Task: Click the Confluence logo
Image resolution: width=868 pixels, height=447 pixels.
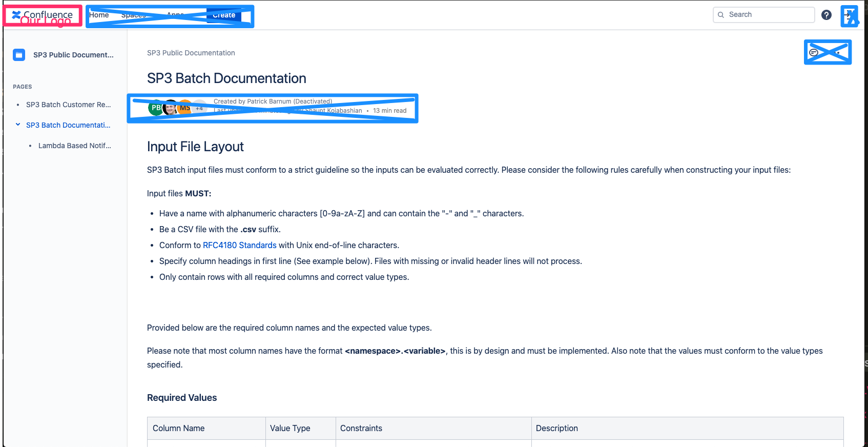Action: (42, 15)
